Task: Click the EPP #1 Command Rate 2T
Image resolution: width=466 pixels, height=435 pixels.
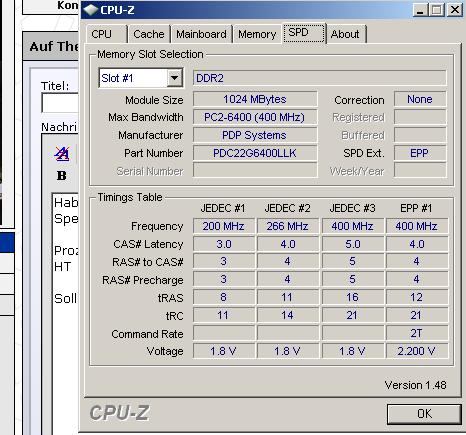Action: coord(417,333)
